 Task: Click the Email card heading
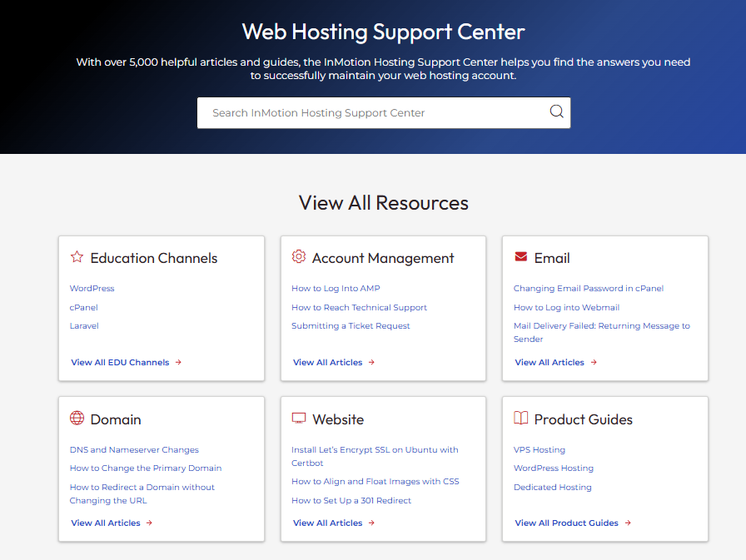tap(552, 258)
